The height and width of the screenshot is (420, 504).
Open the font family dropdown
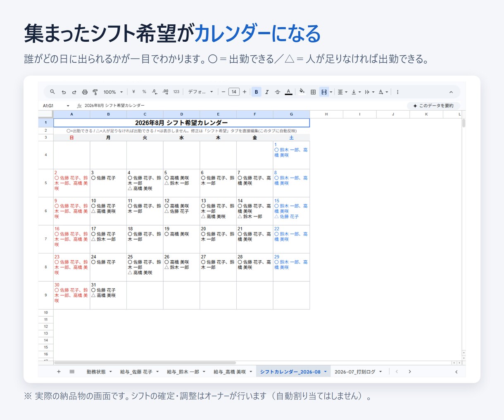pos(200,92)
